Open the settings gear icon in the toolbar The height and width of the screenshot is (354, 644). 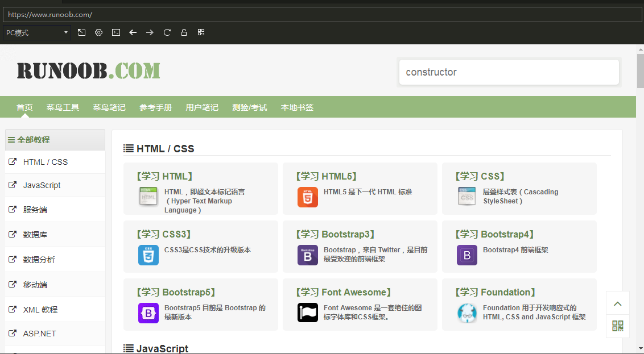(98, 32)
